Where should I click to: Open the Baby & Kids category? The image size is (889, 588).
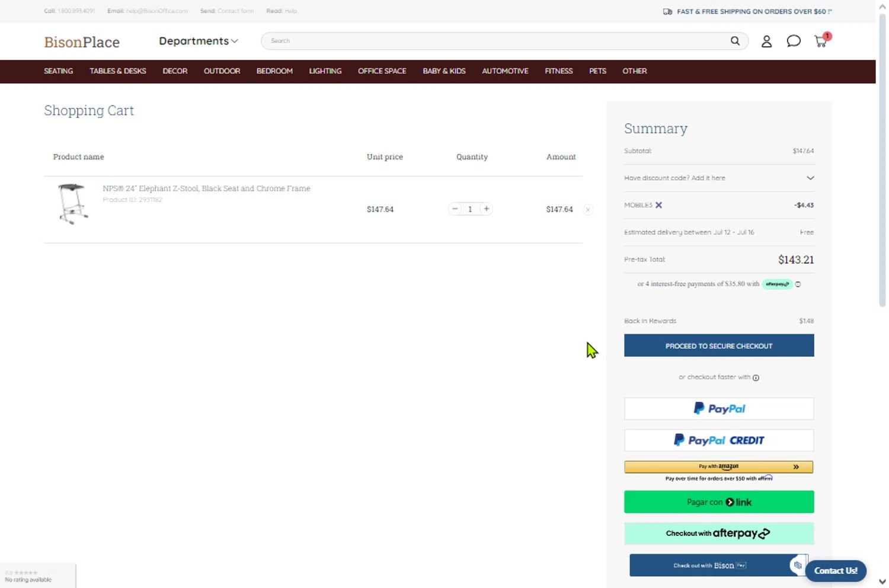pyautogui.click(x=444, y=71)
